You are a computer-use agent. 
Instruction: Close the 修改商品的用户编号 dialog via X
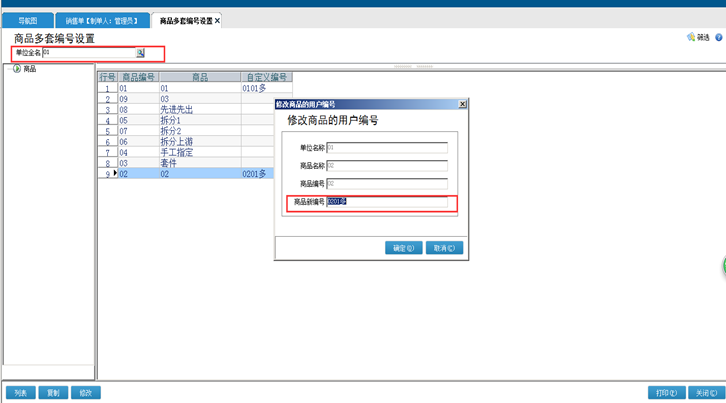click(462, 104)
